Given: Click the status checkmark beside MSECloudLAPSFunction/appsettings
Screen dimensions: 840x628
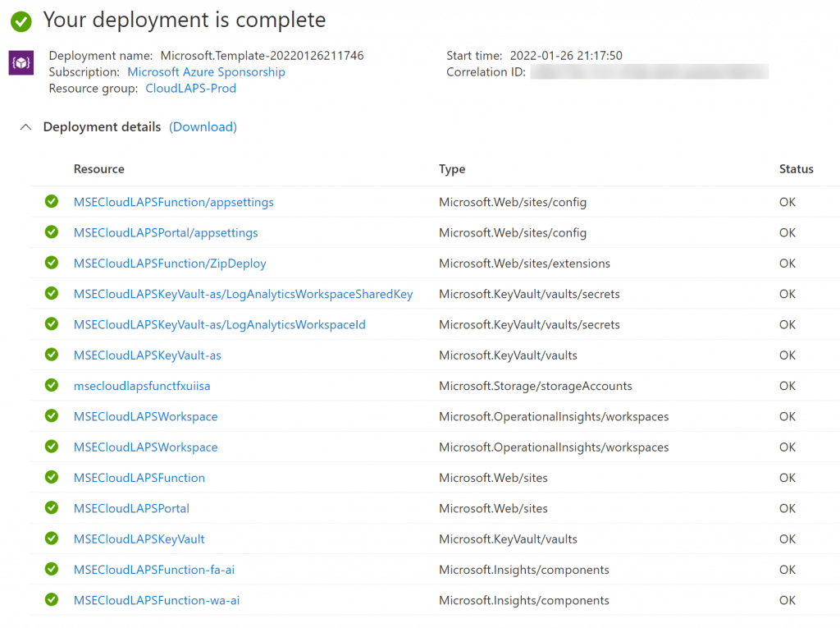Looking at the screenshot, I should tap(52, 201).
